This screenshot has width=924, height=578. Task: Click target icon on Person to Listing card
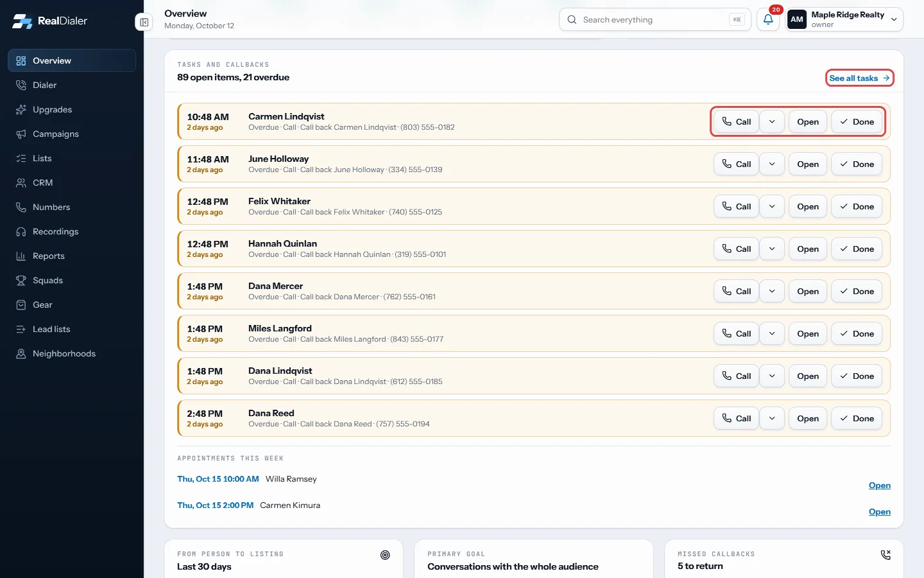(385, 555)
